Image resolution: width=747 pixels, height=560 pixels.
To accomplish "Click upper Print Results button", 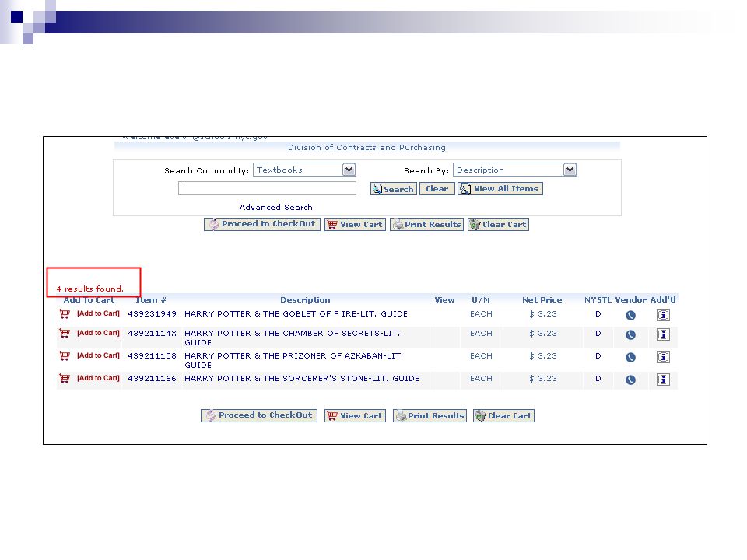I will (x=426, y=224).
